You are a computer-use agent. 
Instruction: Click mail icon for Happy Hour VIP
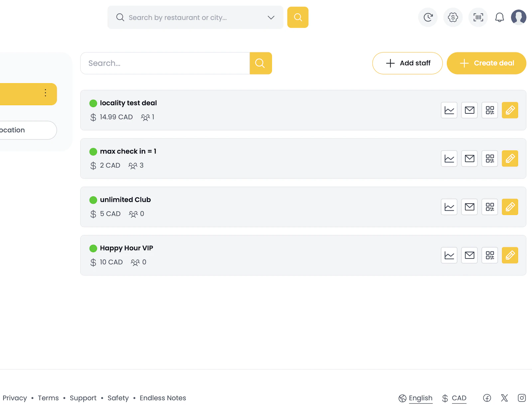469,255
